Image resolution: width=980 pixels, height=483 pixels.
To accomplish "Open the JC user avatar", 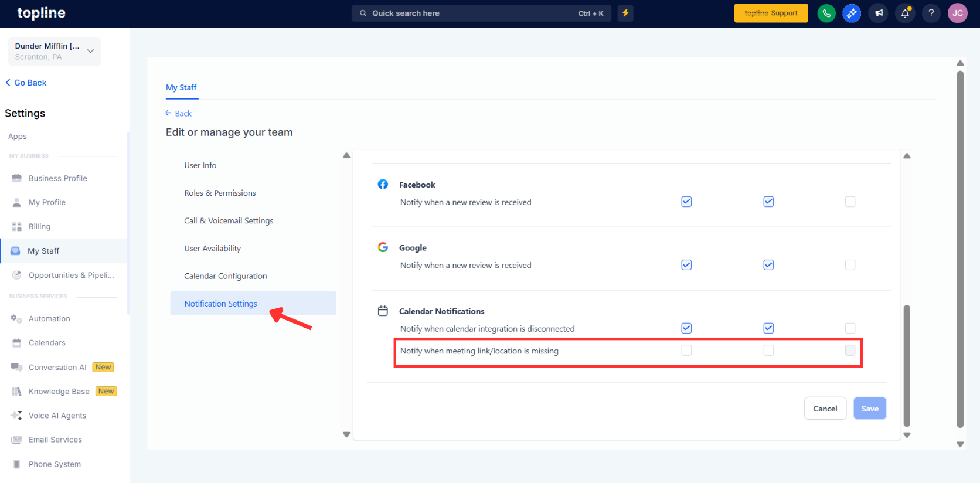I will 957,13.
